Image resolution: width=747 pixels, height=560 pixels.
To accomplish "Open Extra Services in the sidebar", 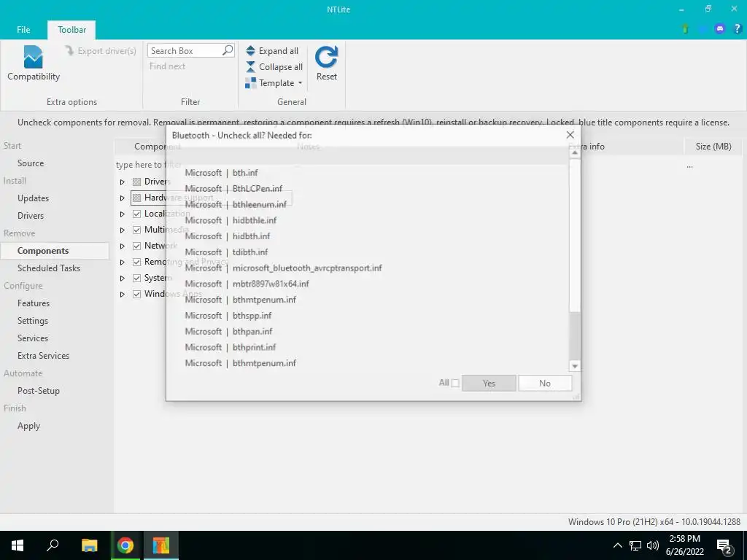I will [43, 356].
